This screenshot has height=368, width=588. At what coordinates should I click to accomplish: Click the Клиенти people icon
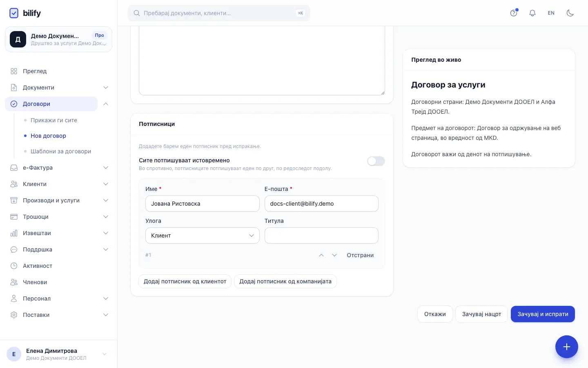(14, 184)
